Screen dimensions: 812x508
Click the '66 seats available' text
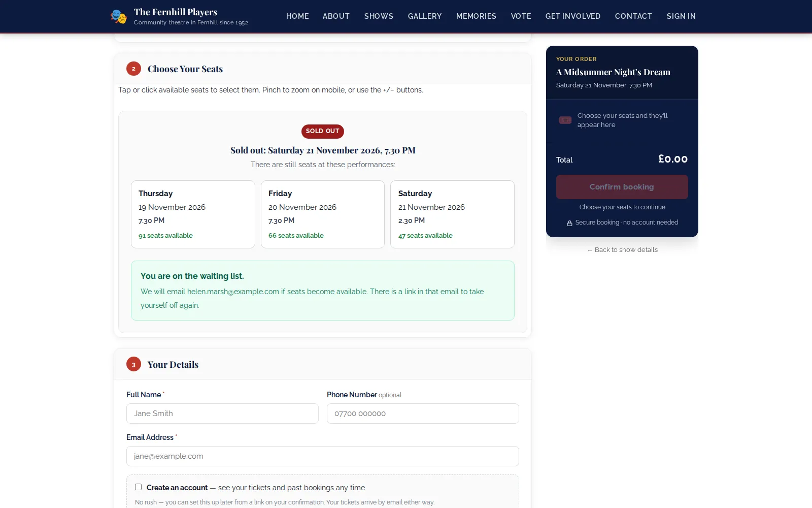(296, 236)
